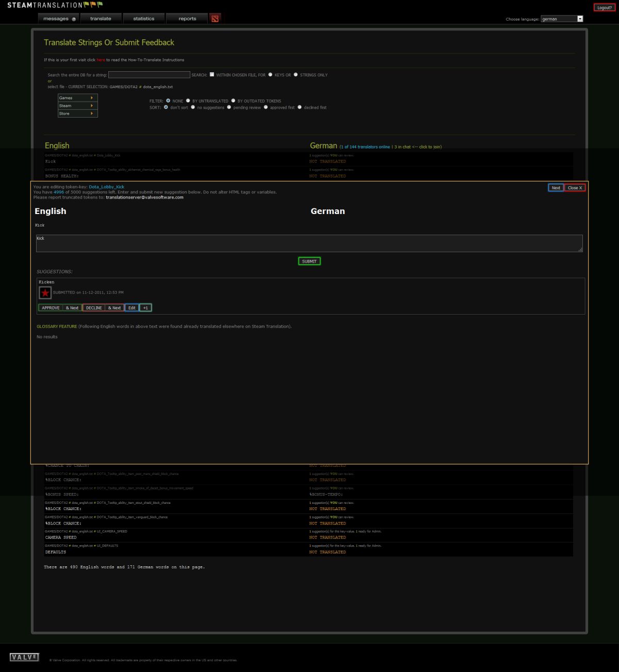Viewport: 619px width, 672px height.
Task: Decline the 'Kicken' suggestion
Action: coord(94,308)
